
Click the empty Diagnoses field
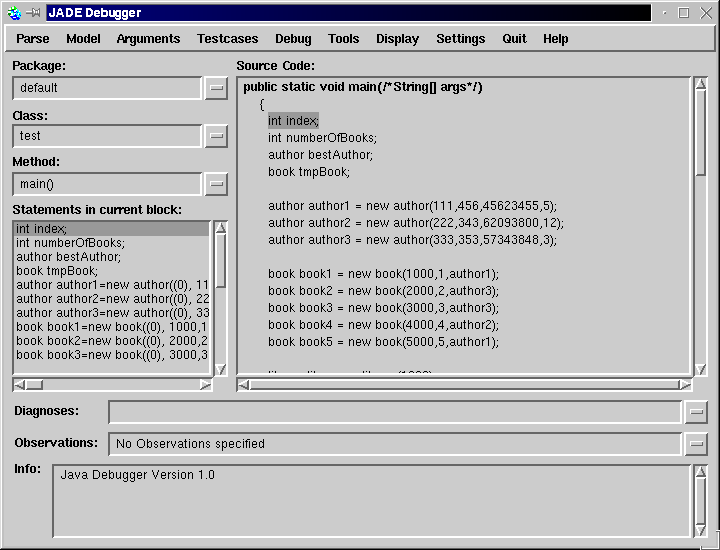pyautogui.click(x=395, y=412)
